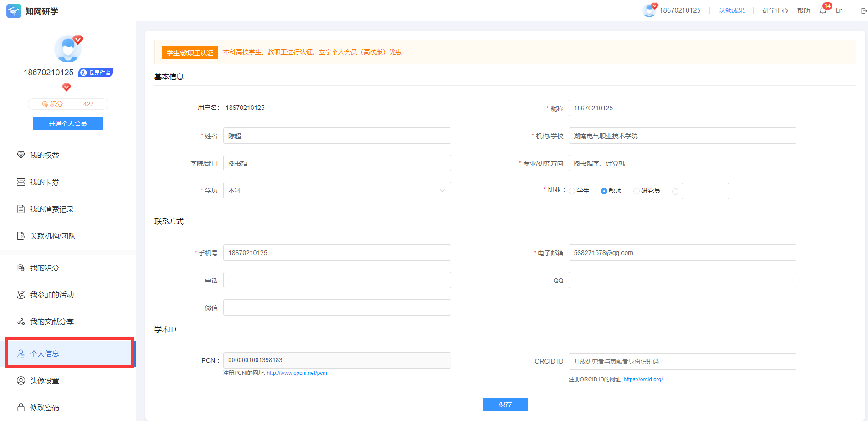Click the ORCID ID input field

(683, 362)
